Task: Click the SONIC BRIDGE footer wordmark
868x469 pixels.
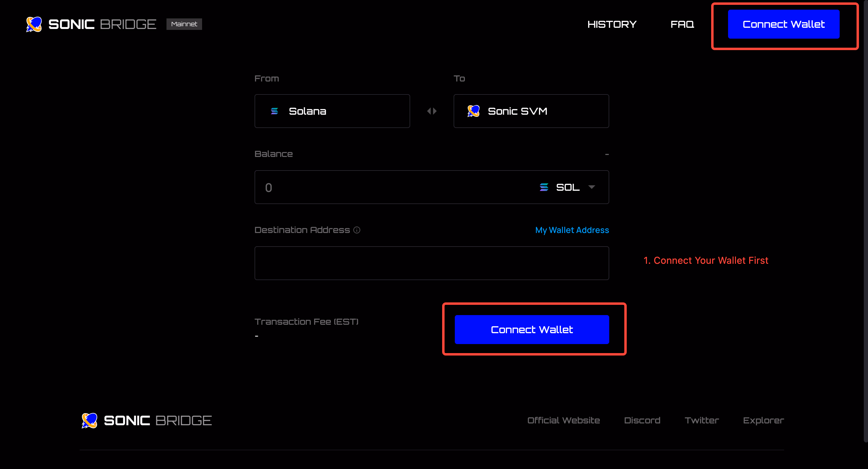Action: 158,420
